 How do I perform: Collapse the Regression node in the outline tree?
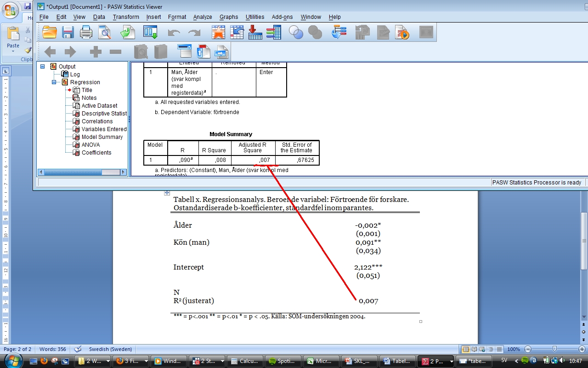54,82
